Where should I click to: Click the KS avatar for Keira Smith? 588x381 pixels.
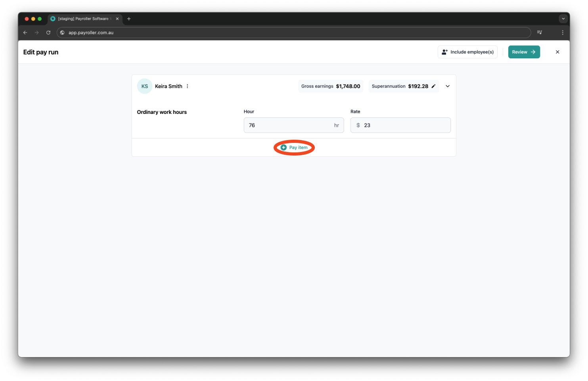point(145,86)
